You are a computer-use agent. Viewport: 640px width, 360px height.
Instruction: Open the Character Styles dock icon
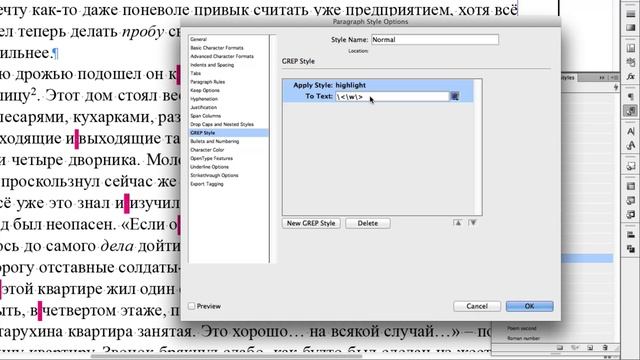point(631,145)
